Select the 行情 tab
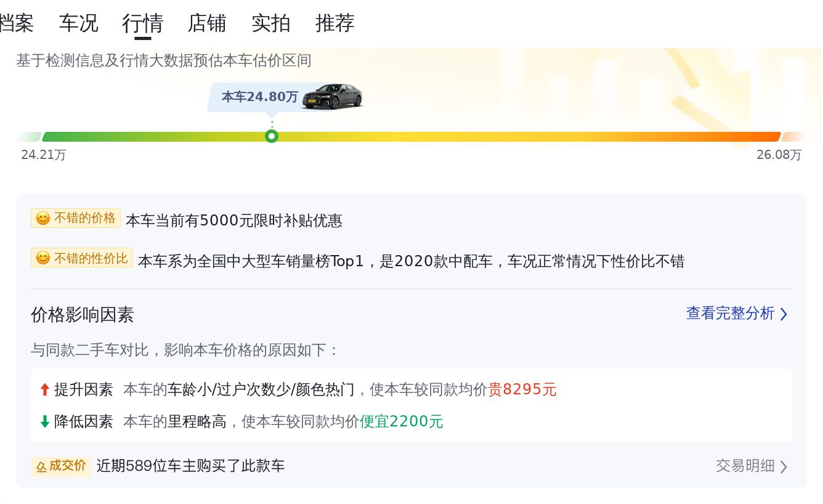 coord(143,23)
